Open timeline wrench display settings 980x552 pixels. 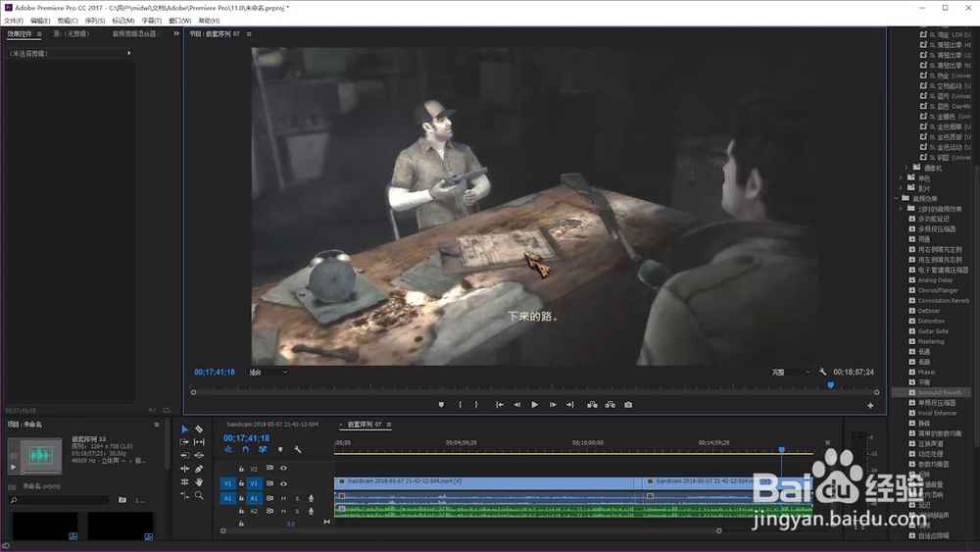298,449
